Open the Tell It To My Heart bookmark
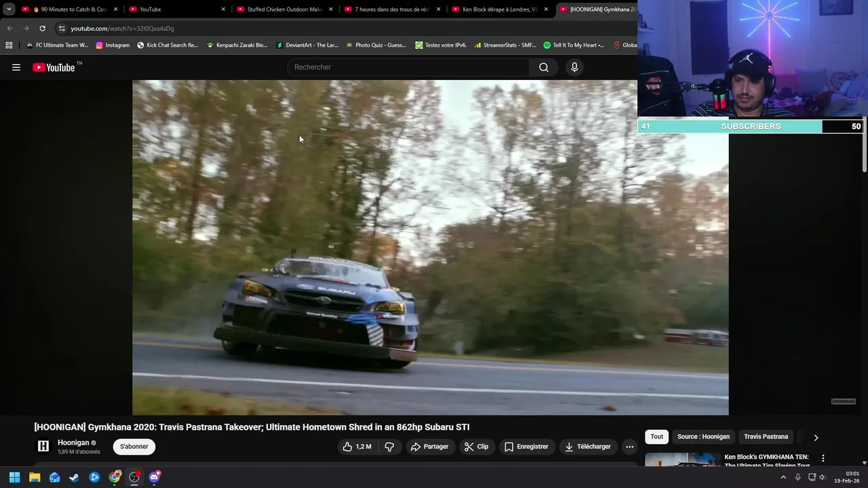The height and width of the screenshot is (488, 868). point(574,45)
